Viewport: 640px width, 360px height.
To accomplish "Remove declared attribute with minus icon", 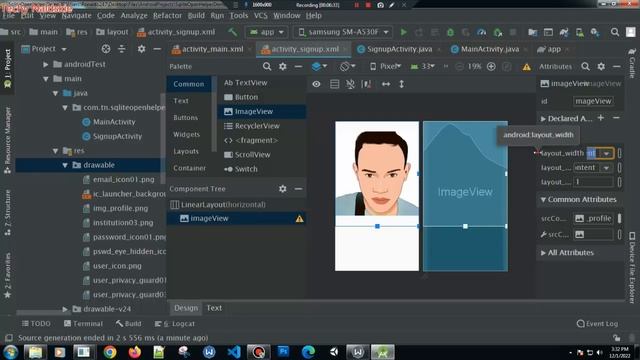I will click(x=616, y=118).
